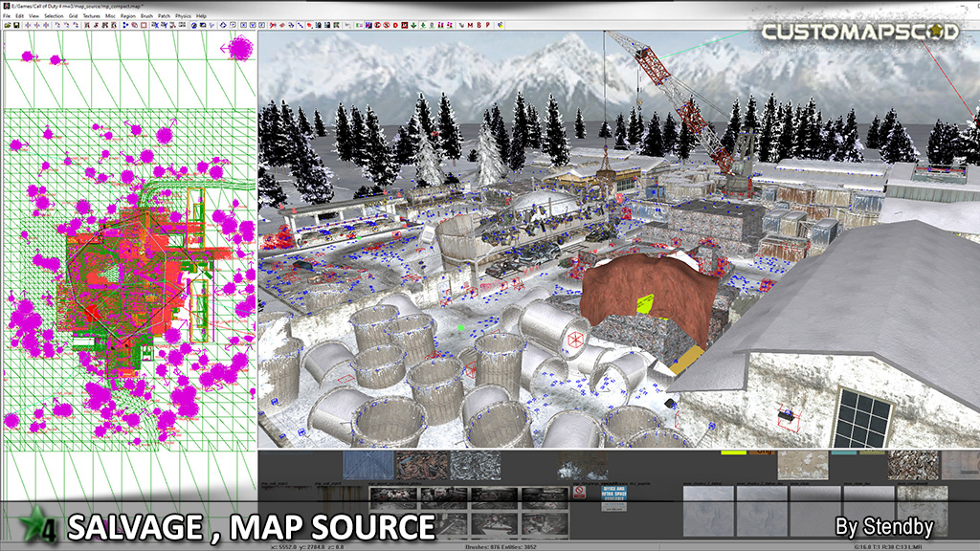The width and height of the screenshot is (980, 551).
Task: Save the map with the floppy disk icon
Action: (16, 25)
